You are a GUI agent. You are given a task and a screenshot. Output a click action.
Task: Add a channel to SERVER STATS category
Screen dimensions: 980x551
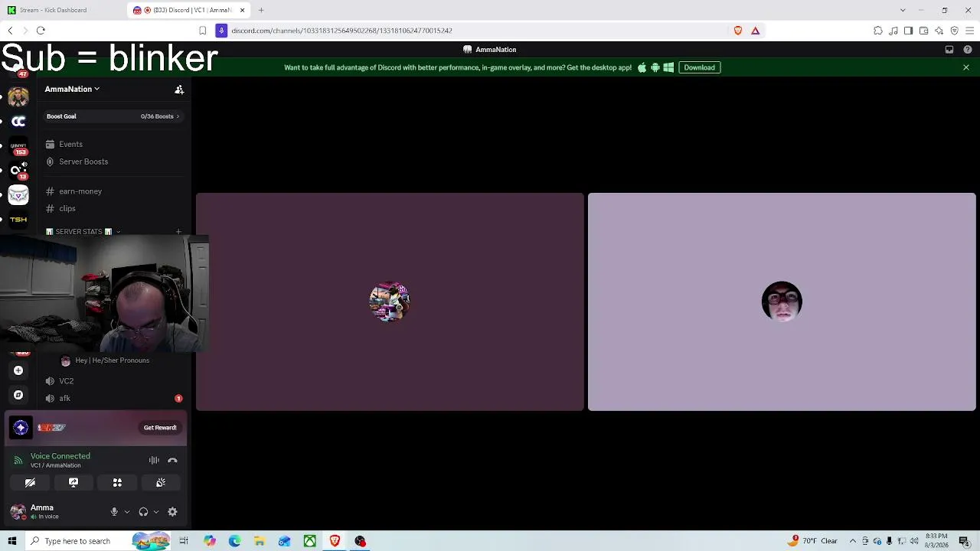pyautogui.click(x=178, y=231)
